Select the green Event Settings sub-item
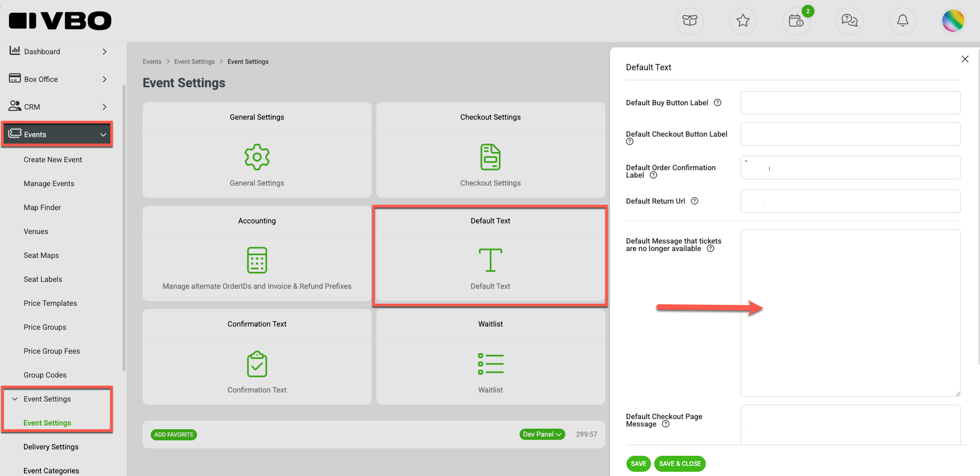980x476 pixels. point(47,423)
